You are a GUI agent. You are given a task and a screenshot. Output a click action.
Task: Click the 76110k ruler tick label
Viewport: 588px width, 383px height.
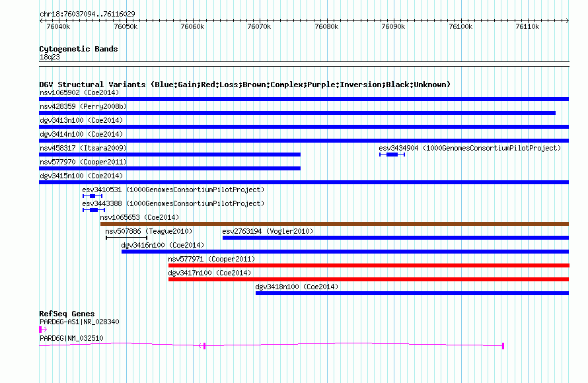tap(527, 26)
